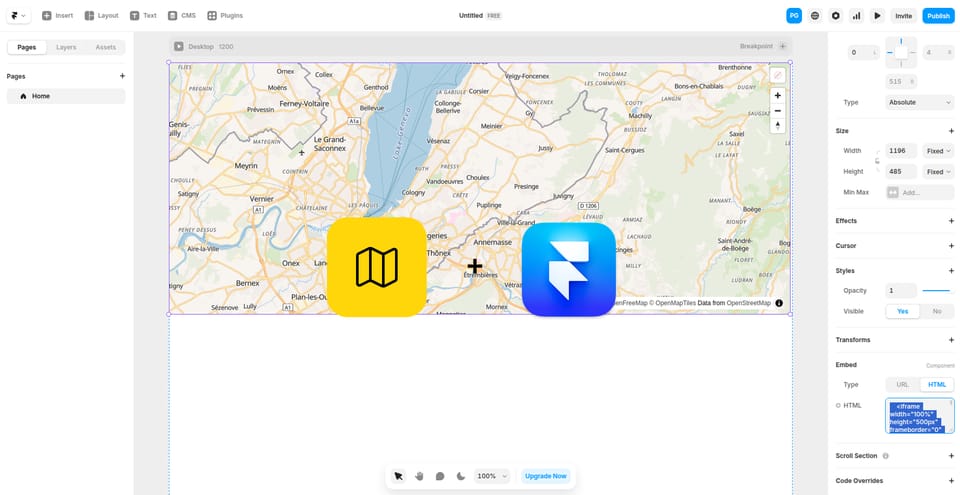Image resolution: width=960 pixels, height=495 pixels.
Task: Click the map zoom in button
Action: tap(778, 96)
